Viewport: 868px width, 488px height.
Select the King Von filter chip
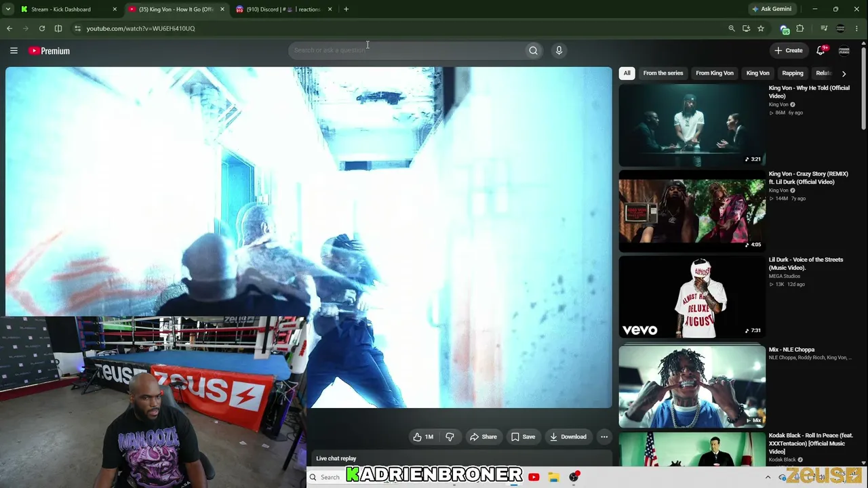[758, 73]
